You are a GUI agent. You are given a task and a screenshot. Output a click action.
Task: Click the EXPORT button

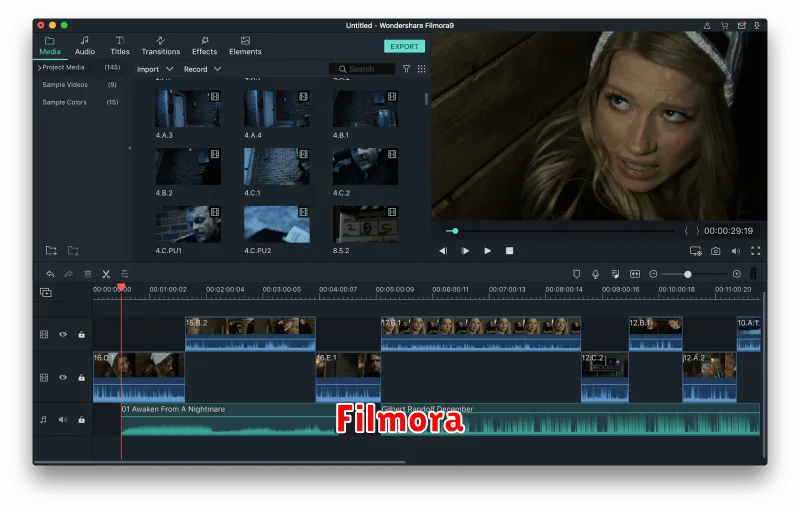pos(404,46)
